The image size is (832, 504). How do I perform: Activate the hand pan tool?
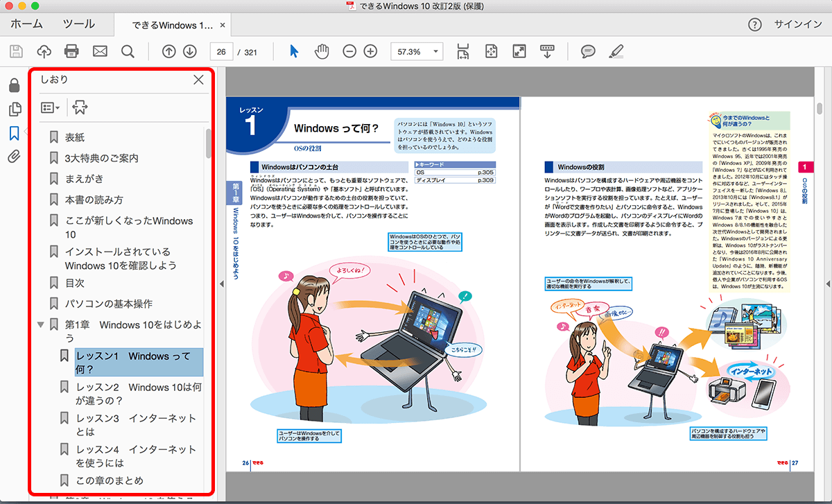click(321, 51)
